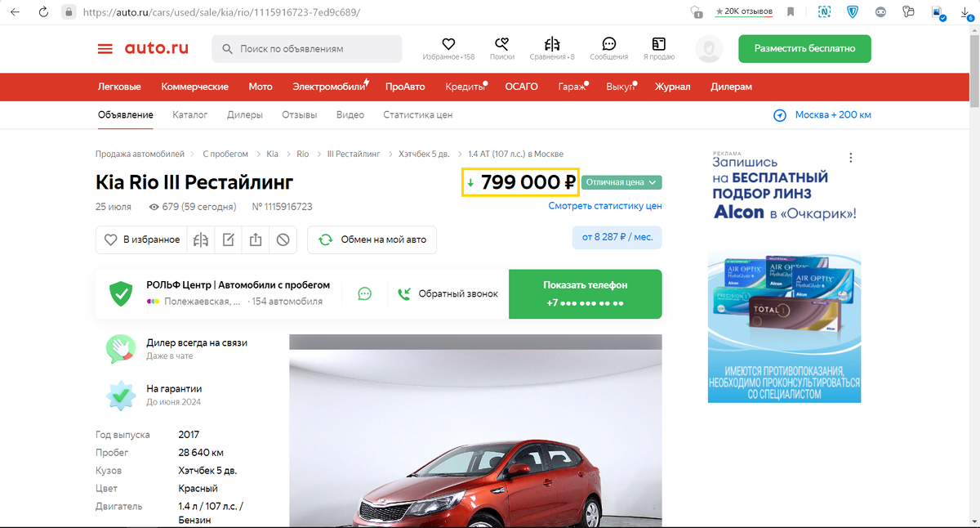This screenshot has width=980, height=528.
Task: Click the 'от 8 287 ₽ / мес.' credit button
Action: 617,238
